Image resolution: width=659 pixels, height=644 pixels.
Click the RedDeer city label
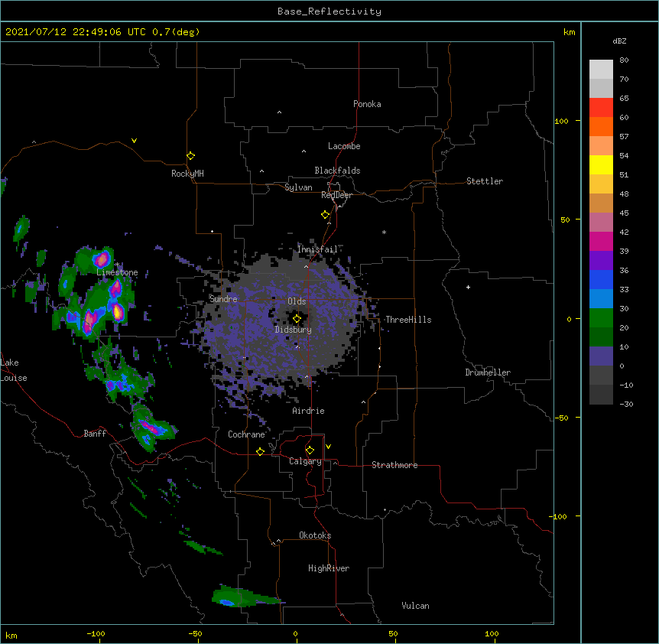tap(336, 195)
